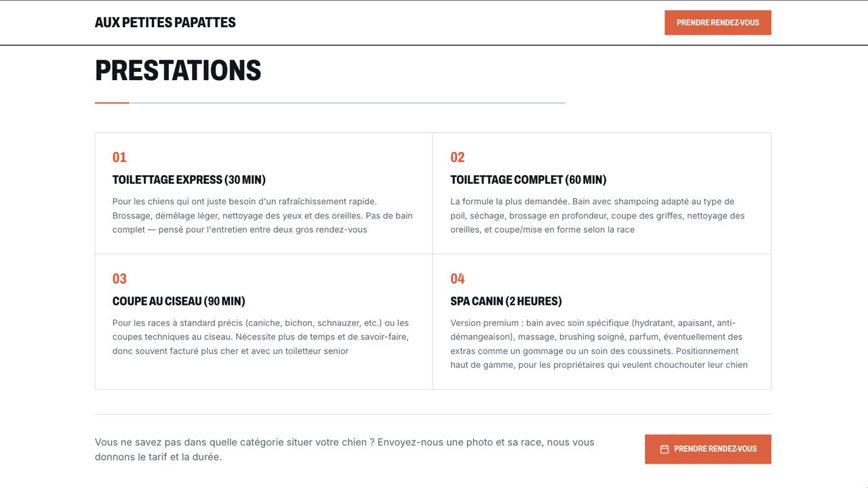The height and width of the screenshot is (488, 868).
Task: Click the Prestations page title
Action: point(178,71)
